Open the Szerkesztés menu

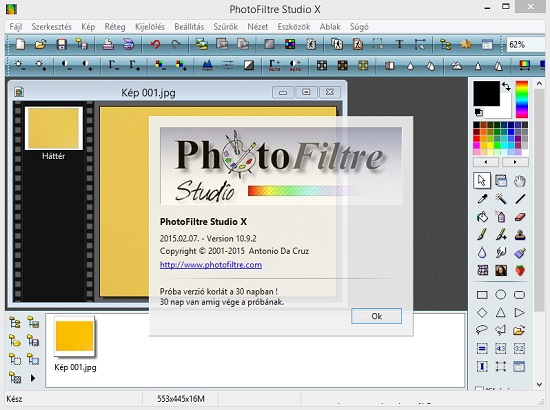coord(52,27)
